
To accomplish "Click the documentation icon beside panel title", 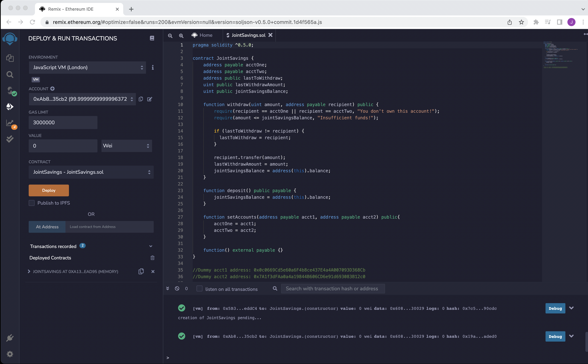I will [152, 38].
